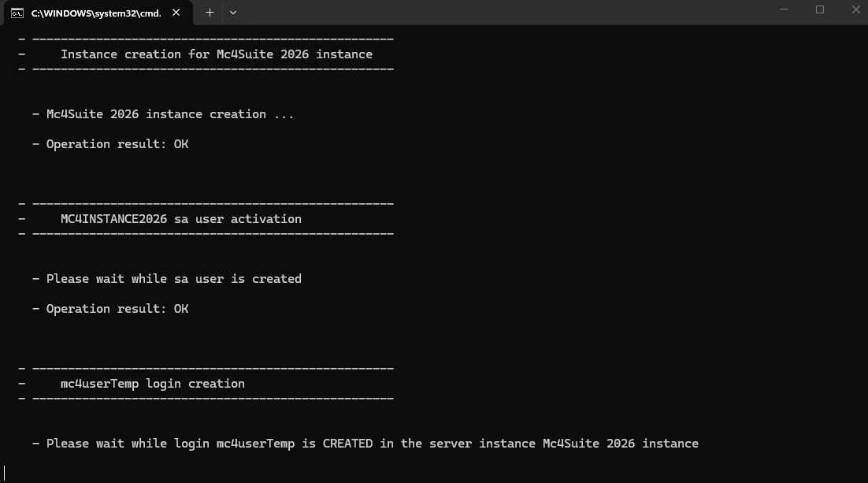Close the cmd.exe tab
This screenshot has width=868, height=483.
click(x=176, y=13)
